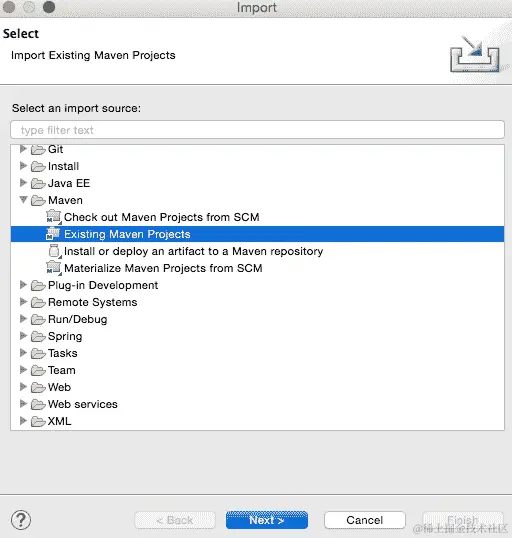The image size is (512, 538).
Task: Click the Tasks folder icon
Action: coord(38,353)
